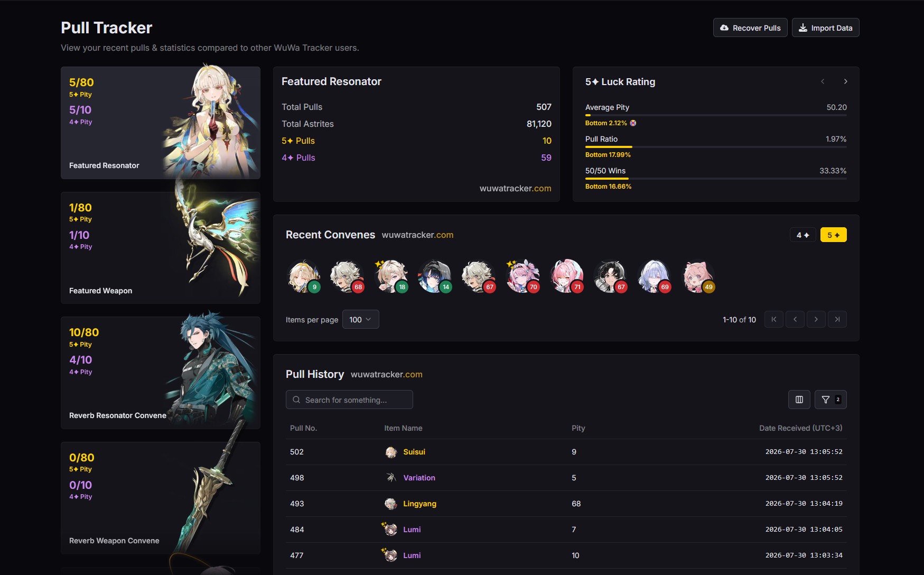Go to next page of Recent Convenes

click(x=816, y=319)
